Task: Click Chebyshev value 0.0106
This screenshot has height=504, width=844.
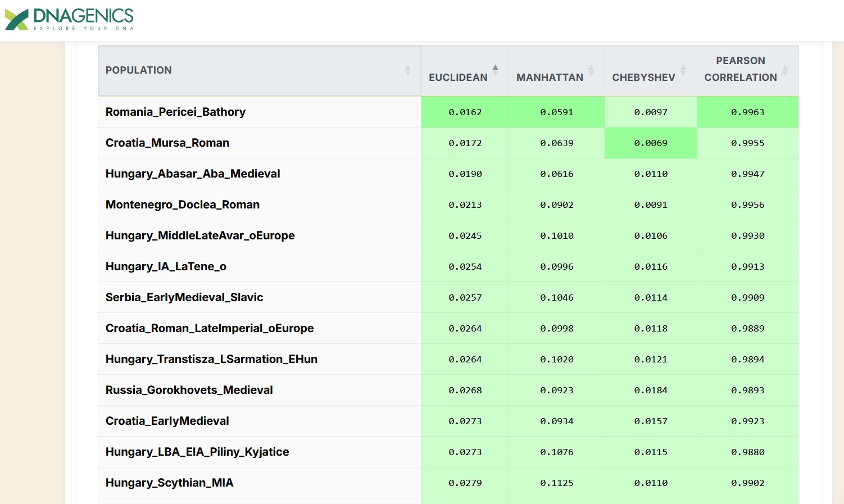Action: pos(651,236)
